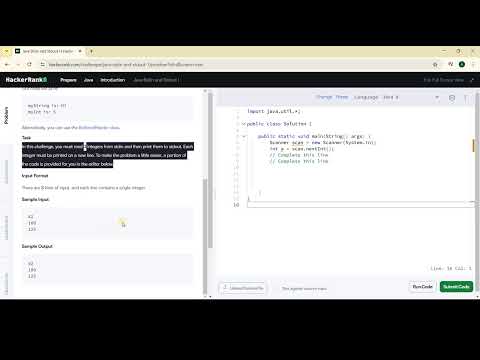Go to Introduction in the breadcrumb
This screenshot has width=480, height=360.
point(113,80)
